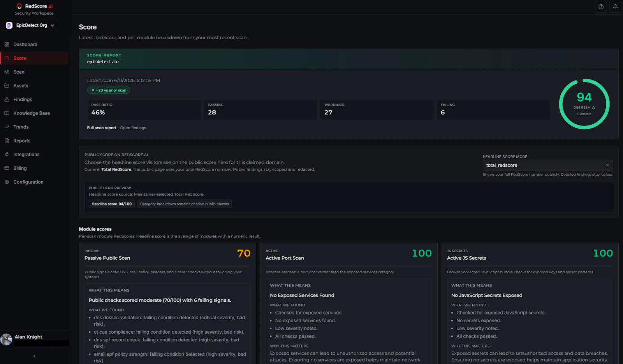The width and height of the screenshot is (623, 364).
Task: Click the 94 Grade A score ring
Action: pyautogui.click(x=584, y=104)
